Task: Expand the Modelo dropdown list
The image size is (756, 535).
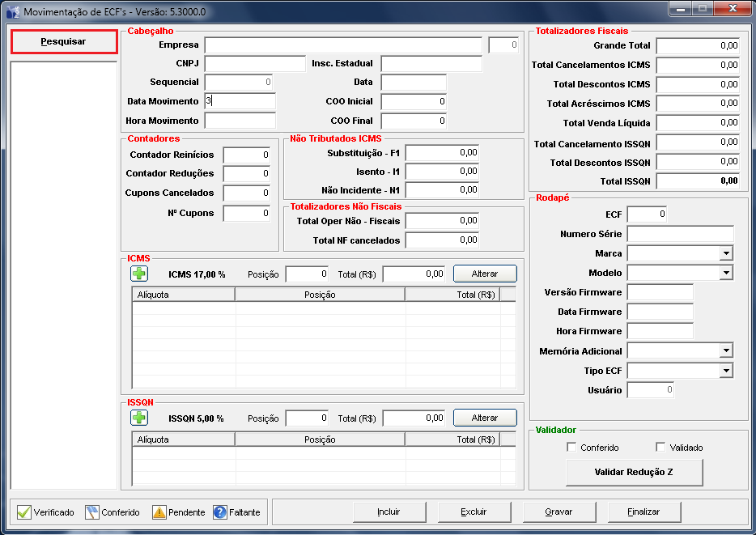Action: tap(725, 273)
